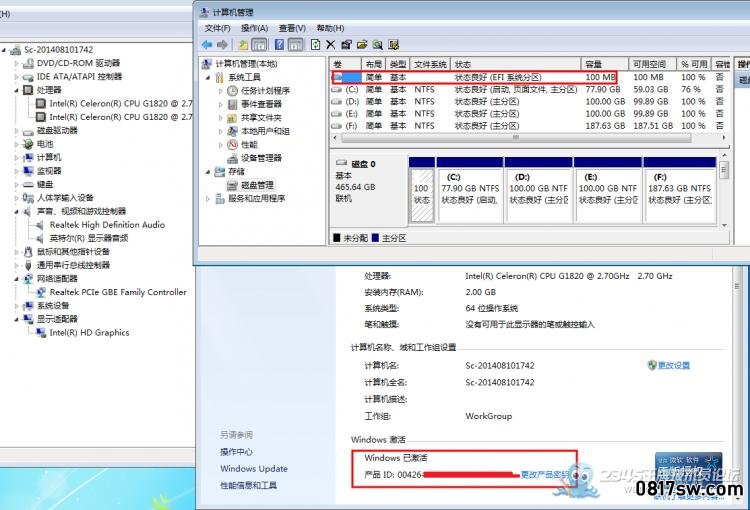
Task: Collapse 声音、视频和游戏控制器 node
Action: [17, 211]
